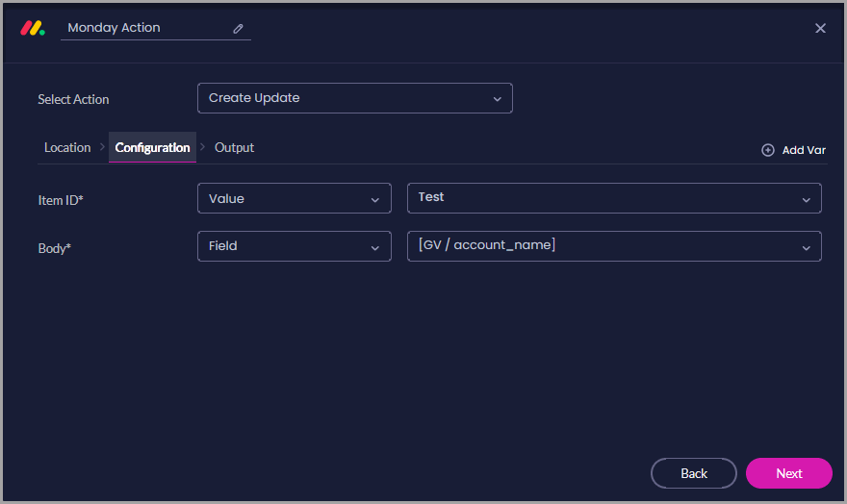Open the Create Update action dropdown
Viewport: 847px width, 504px height.
tap(355, 98)
